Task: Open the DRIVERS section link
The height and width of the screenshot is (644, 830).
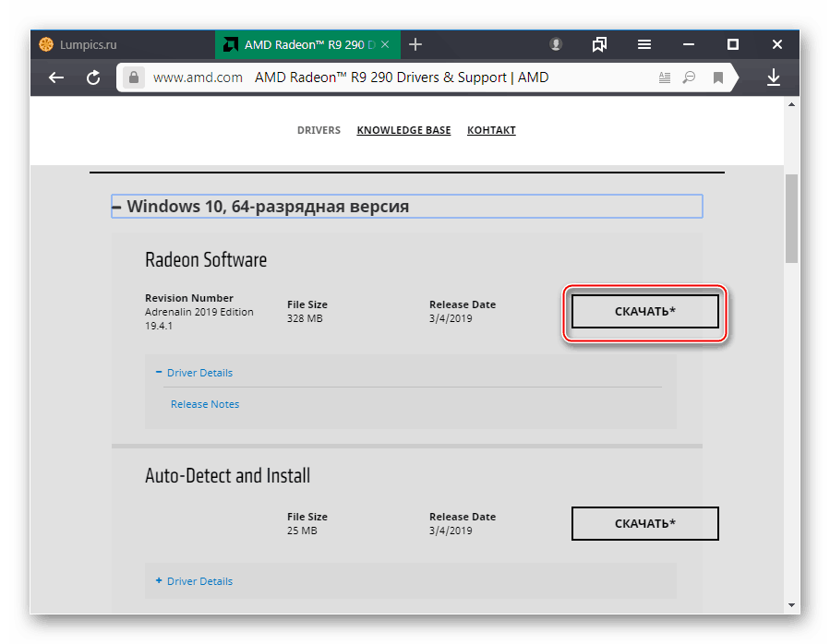Action: click(319, 130)
